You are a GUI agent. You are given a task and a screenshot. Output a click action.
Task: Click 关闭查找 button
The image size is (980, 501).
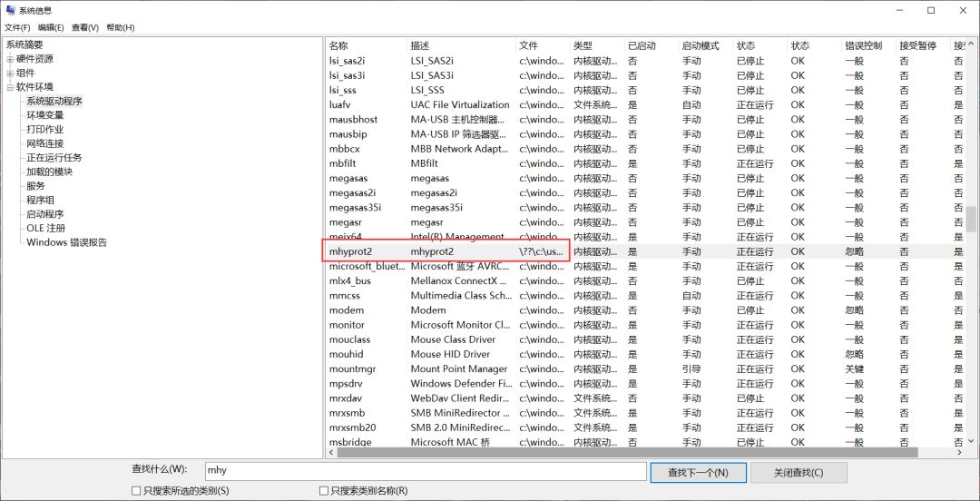[798, 472]
